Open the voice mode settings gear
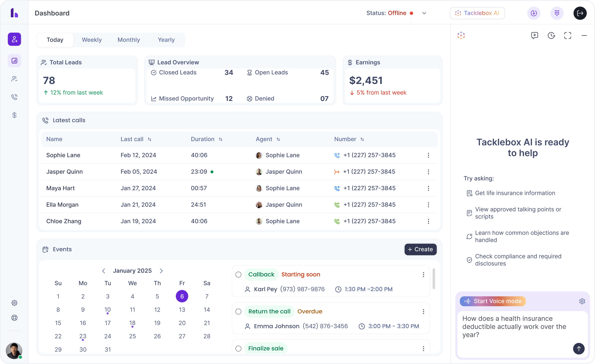Image resolution: width=595 pixels, height=364 pixels. click(582, 301)
